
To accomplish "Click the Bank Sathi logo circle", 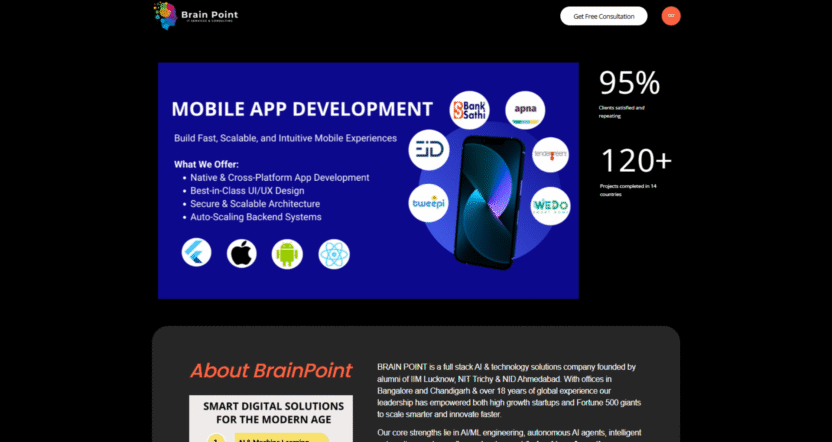I will pyautogui.click(x=469, y=109).
